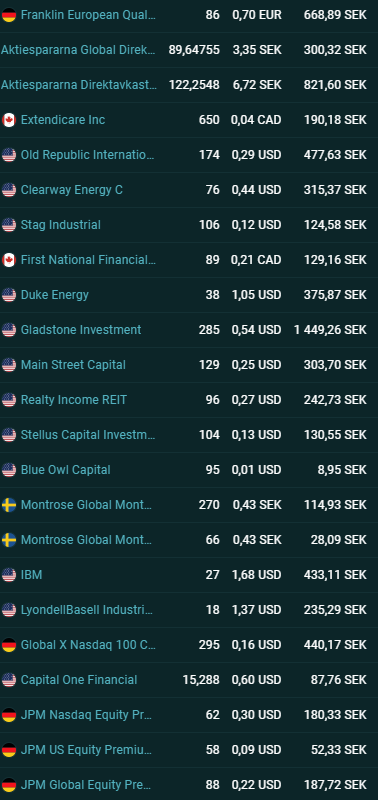Viewport: 378px width, 800px height.
Task: Click the German flag beside Franklin European
Action: [9, 15]
